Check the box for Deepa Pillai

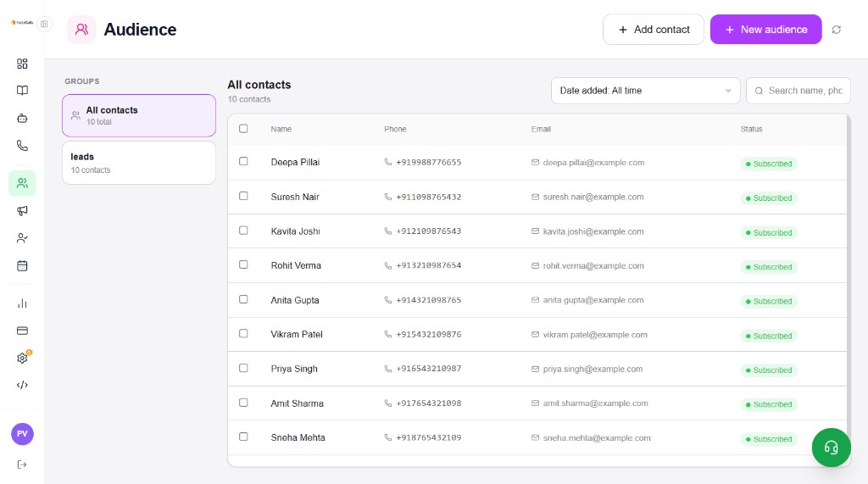(243, 161)
